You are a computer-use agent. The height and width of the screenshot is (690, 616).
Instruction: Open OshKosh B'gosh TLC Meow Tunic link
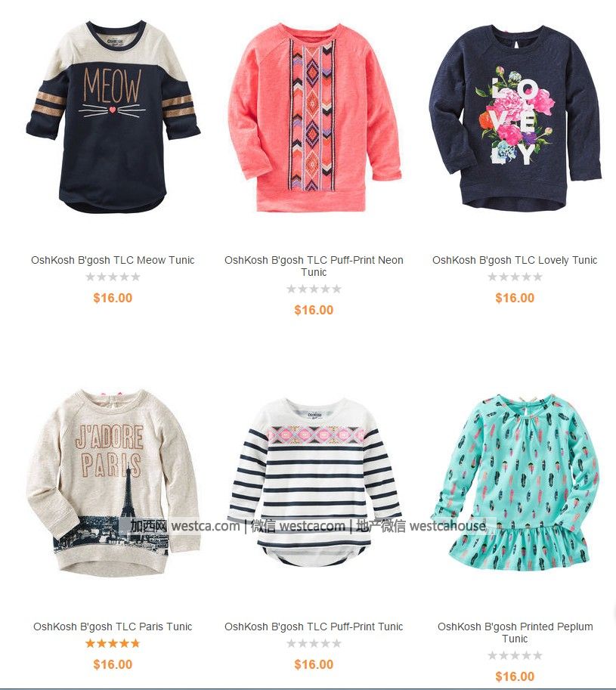(113, 260)
